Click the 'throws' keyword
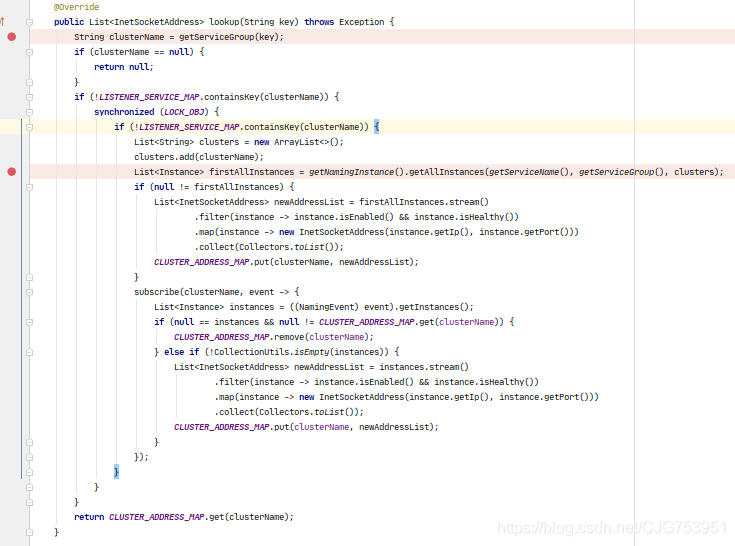The image size is (735, 546). 319,22
